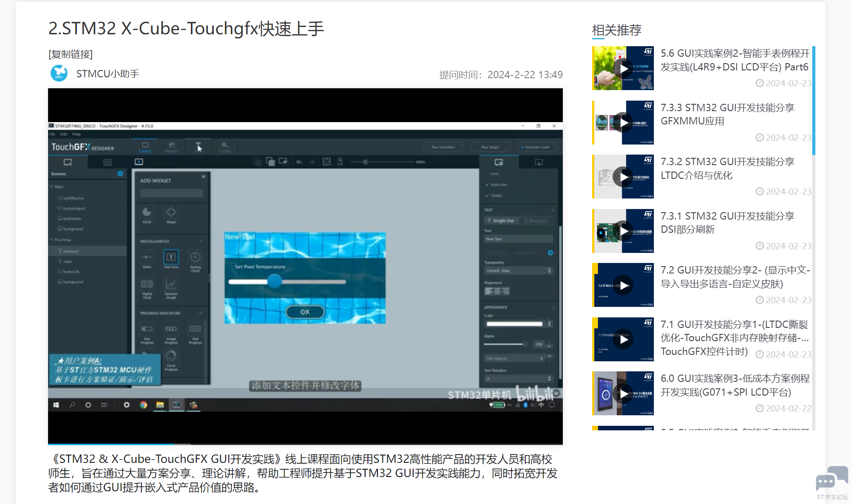Open title 5.6 GUI实践案例2-智能手表例程开发实践

[x=735, y=60]
